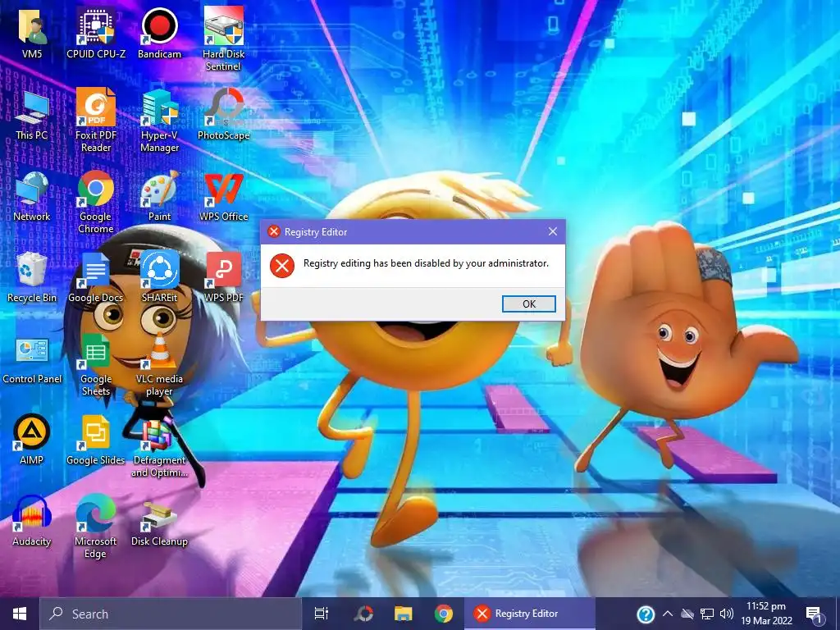Select the SHAREit desktop icon
Viewport: 840px width, 630px height.
click(x=159, y=277)
